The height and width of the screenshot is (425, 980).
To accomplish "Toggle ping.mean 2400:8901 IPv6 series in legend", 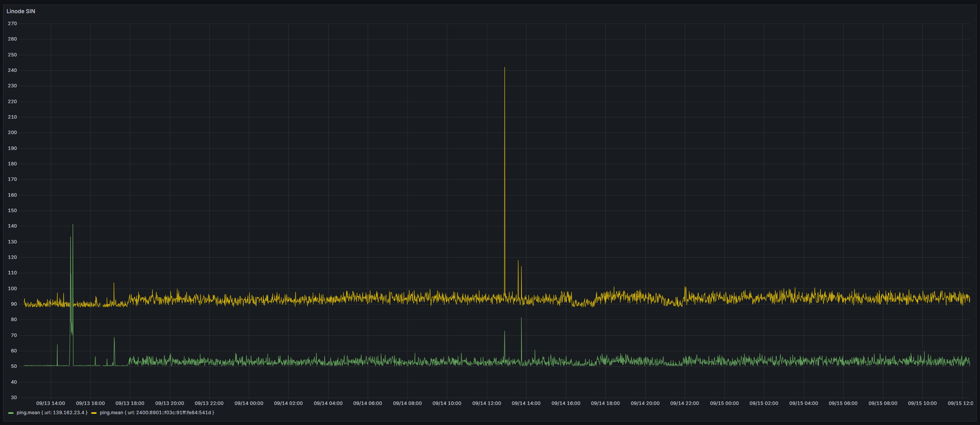I will tap(157, 413).
